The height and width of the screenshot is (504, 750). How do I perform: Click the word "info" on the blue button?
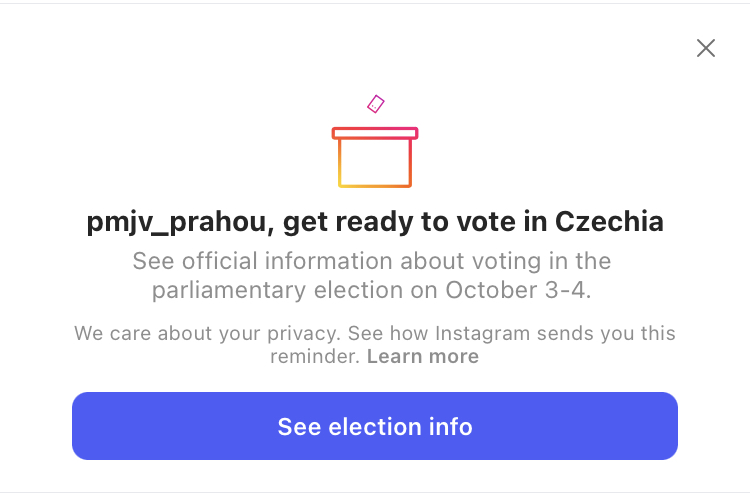tap(447, 427)
